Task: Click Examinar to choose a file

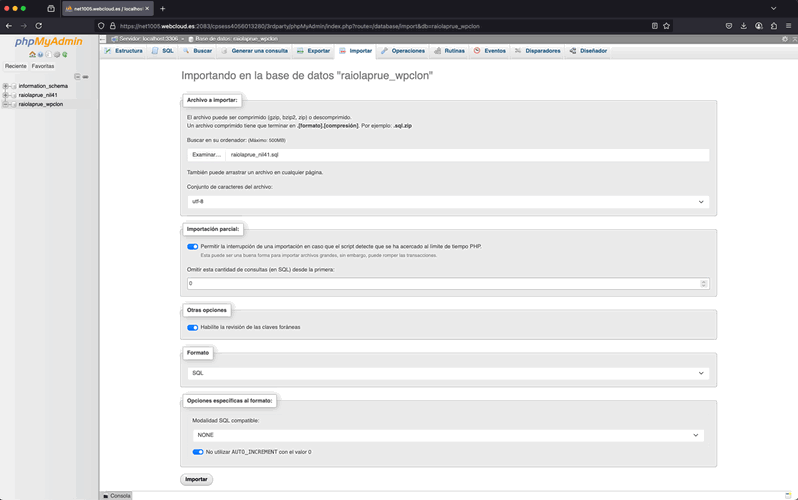Action: 207,155
